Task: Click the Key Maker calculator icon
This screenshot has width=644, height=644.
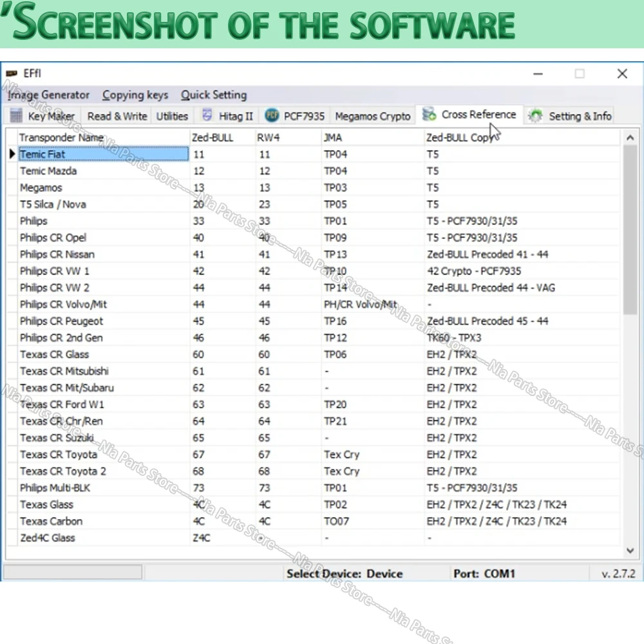Action: pos(16,116)
